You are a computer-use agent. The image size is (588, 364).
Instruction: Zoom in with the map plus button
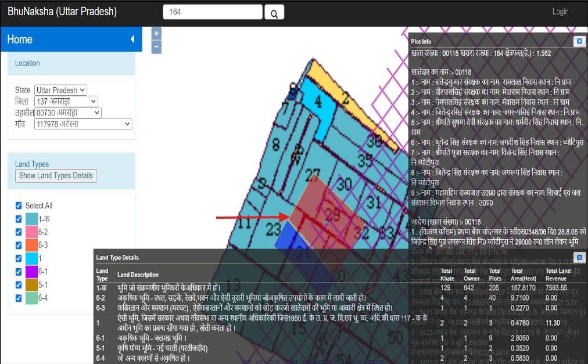156,34
